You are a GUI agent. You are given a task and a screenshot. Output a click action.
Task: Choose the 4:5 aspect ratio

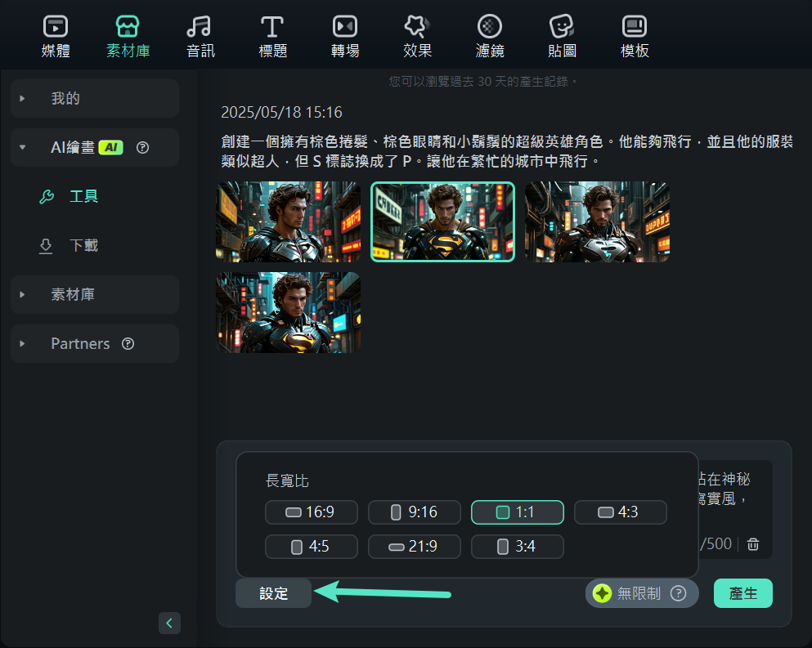[x=312, y=547]
